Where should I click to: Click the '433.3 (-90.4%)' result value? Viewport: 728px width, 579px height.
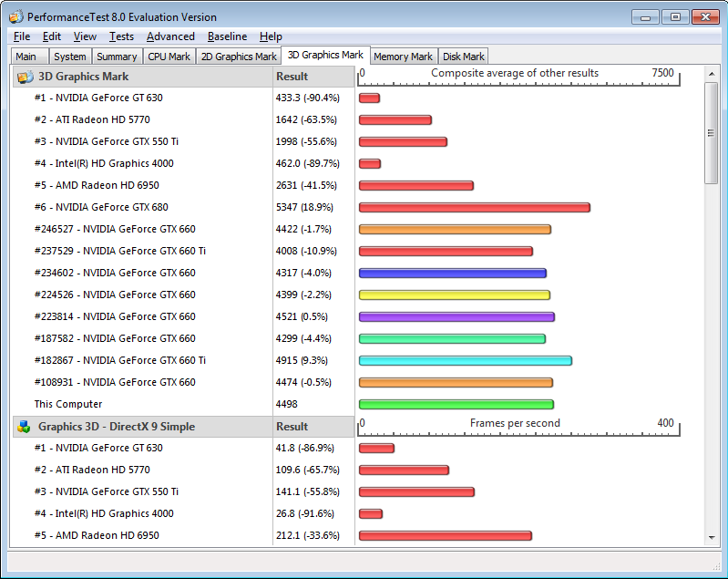[x=307, y=98]
